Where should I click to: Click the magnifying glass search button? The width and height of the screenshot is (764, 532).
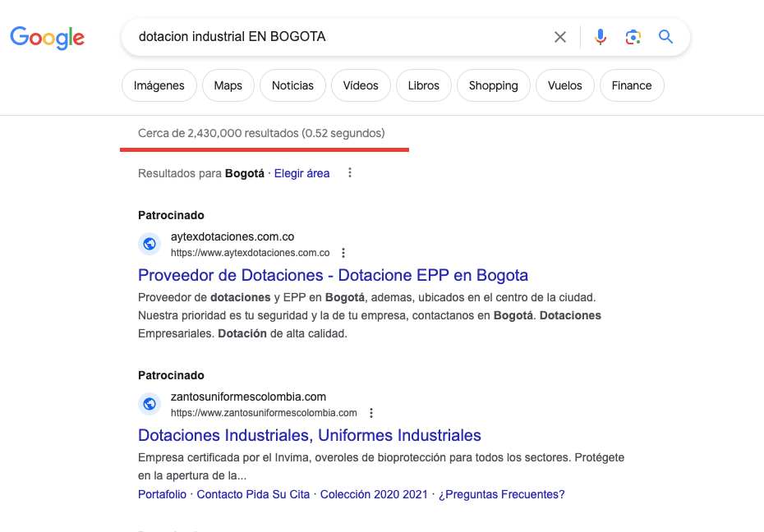point(665,37)
